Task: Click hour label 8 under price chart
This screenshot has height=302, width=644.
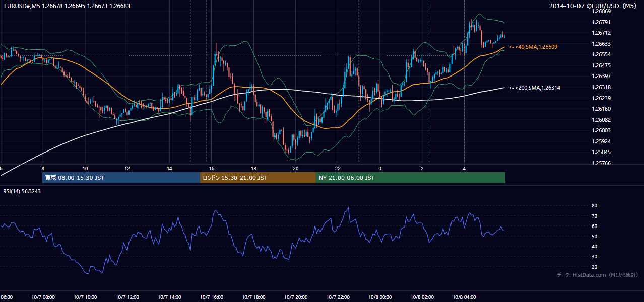Action: (43, 168)
